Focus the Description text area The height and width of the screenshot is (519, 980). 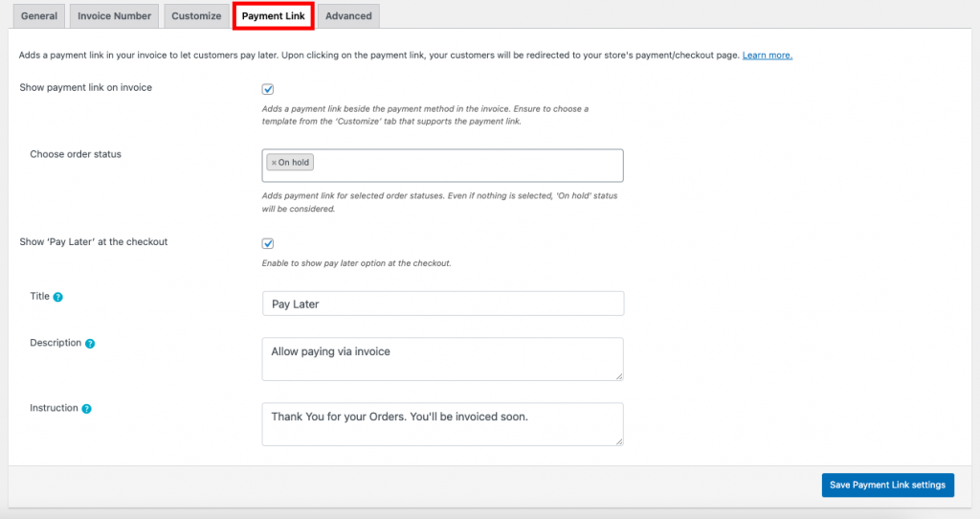(x=442, y=358)
